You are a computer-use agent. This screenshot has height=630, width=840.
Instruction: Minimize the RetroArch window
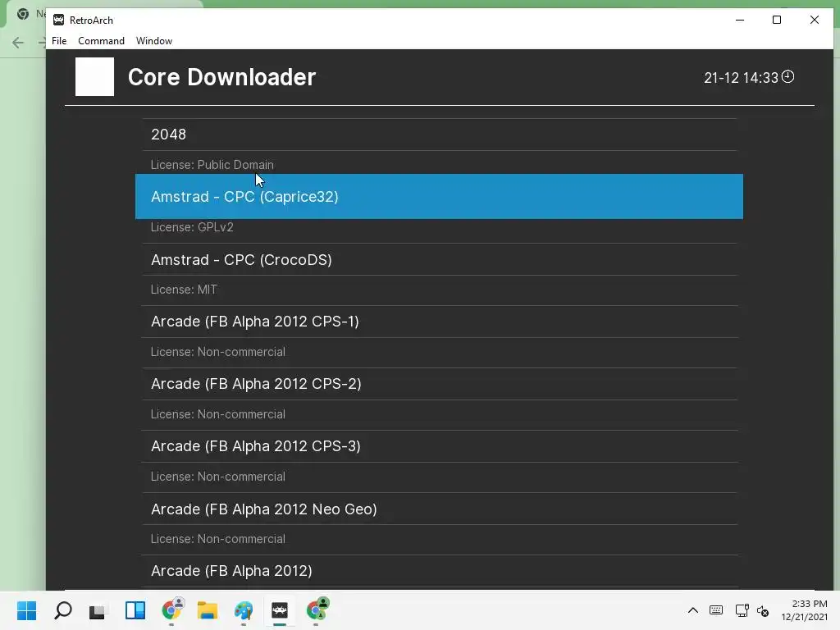[x=740, y=20]
